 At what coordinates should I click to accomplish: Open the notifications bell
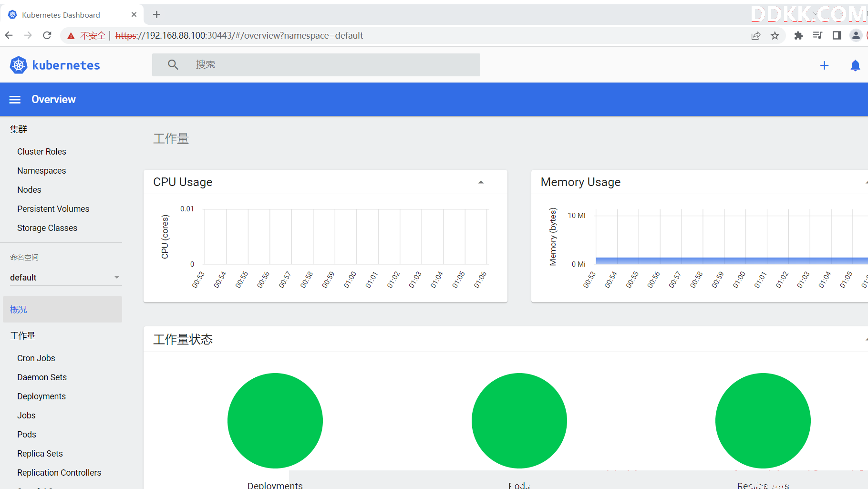click(x=855, y=65)
